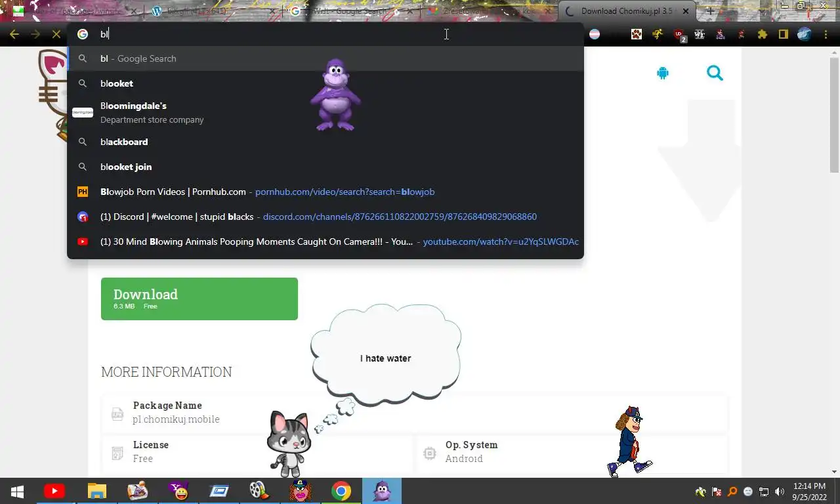Click the green Download button

pos(199,299)
